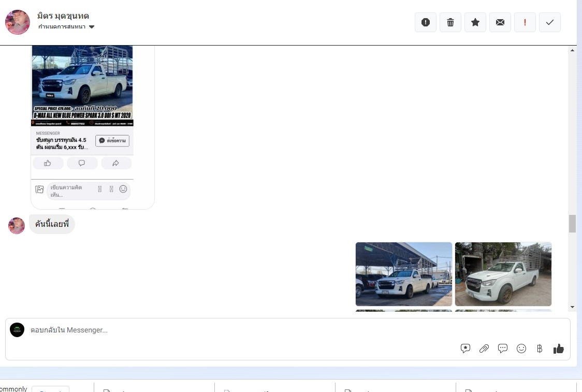Open the emoji picker smiley icon
582x392 pixels.
click(521, 349)
